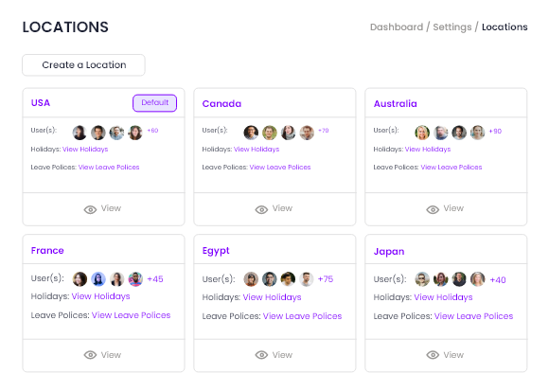The height and width of the screenshot is (392, 549).
Task: Open the Japan location title
Action: click(x=389, y=252)
